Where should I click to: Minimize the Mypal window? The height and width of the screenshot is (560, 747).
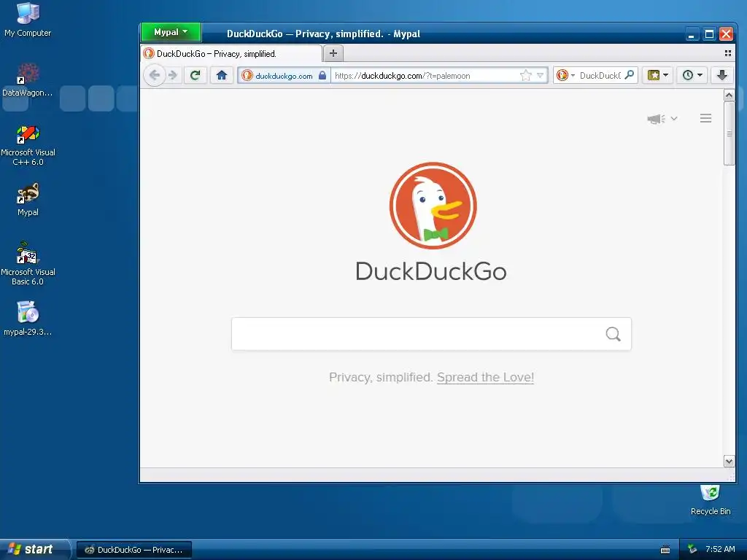pos(692,34)
